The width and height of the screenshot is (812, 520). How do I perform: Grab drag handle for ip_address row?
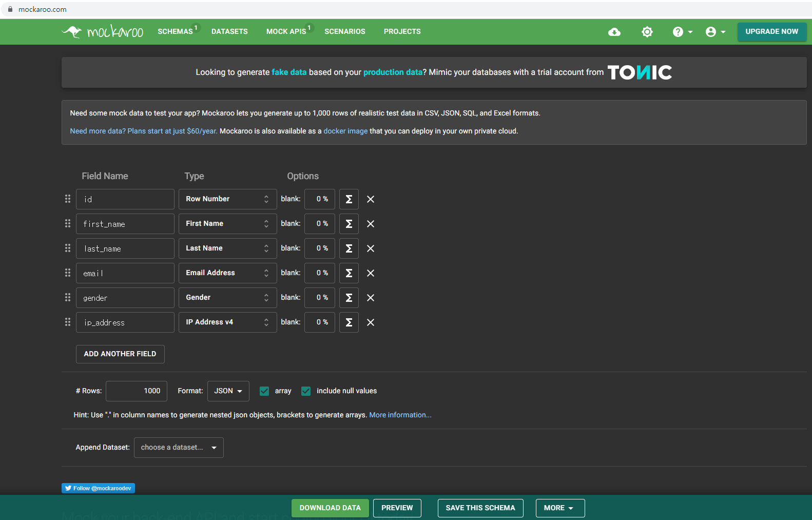tap(68, 322)
